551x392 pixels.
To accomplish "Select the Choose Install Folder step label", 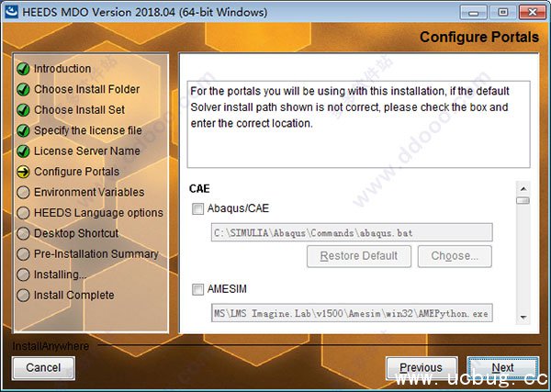I will click(87, 90).
